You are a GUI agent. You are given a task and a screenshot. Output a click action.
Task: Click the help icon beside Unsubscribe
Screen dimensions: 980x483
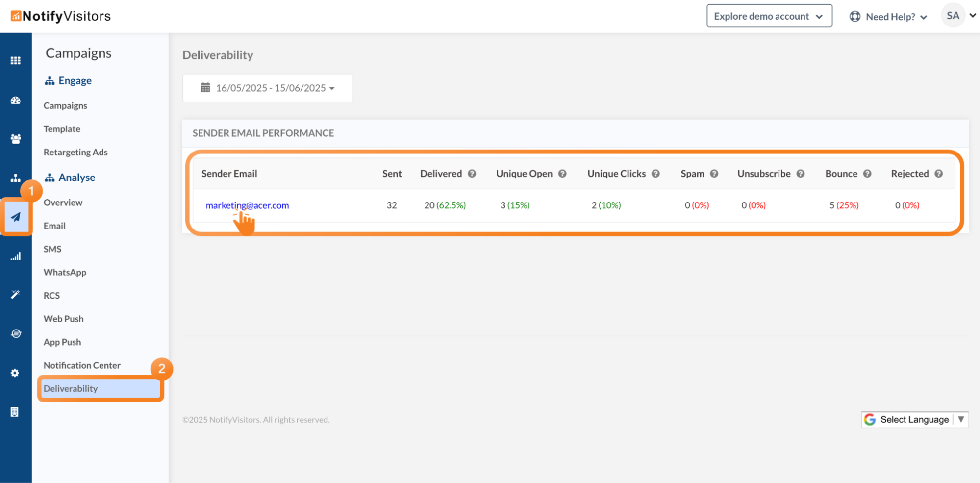(801, 174)
